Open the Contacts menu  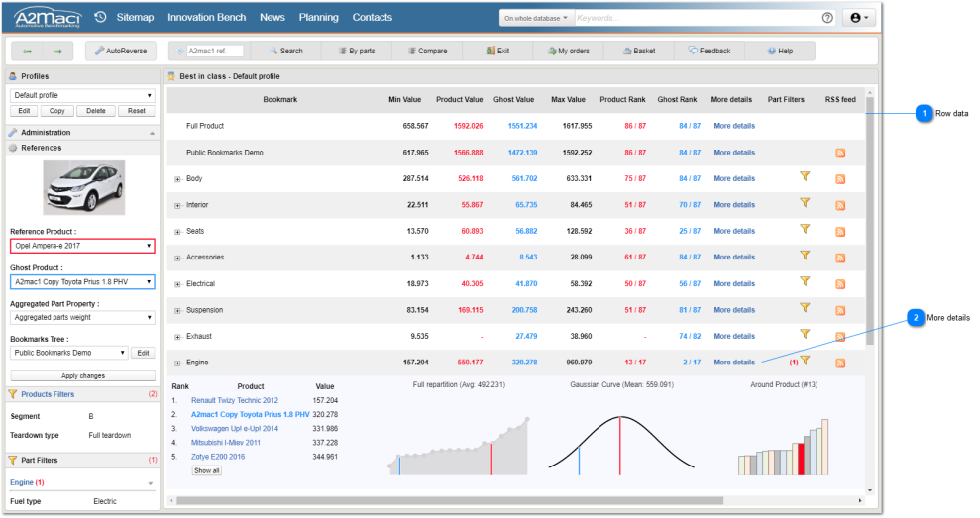click(372, 18)
